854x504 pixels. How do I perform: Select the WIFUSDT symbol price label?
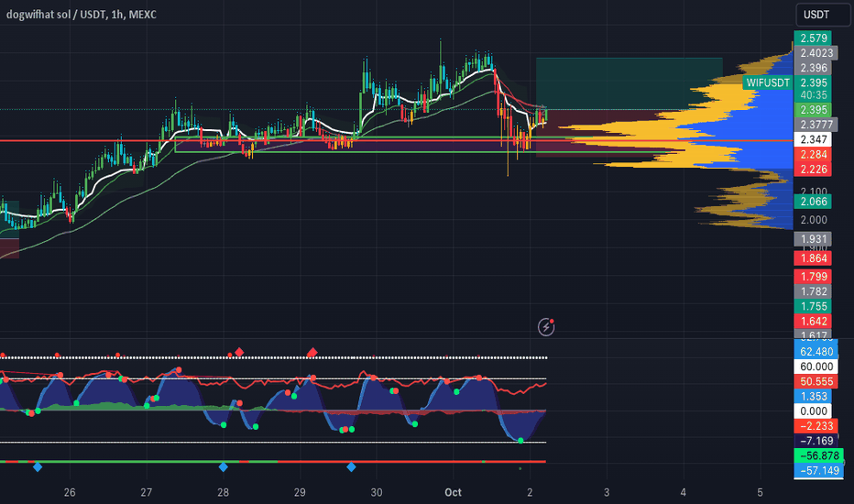tap(767, 82)
